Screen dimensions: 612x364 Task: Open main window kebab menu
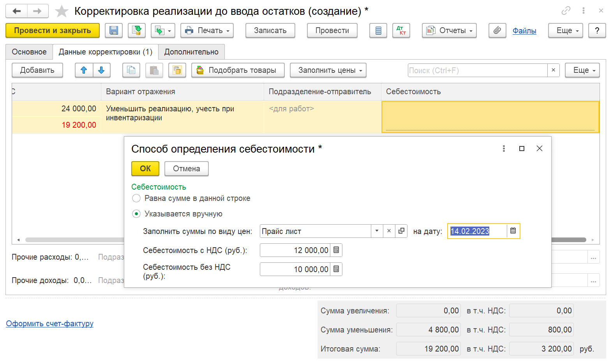[x=584, y=11]
